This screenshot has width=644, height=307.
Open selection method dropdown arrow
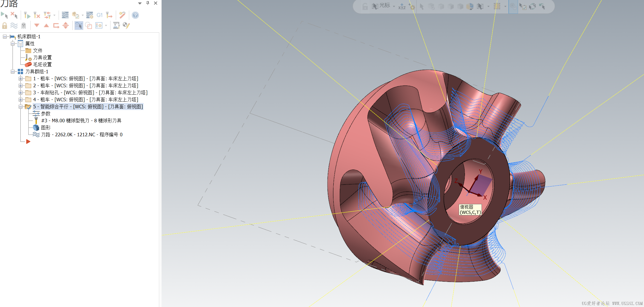click(x=488, y=6)
